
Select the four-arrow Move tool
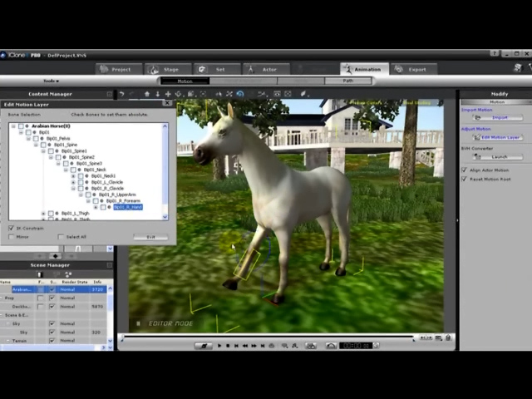[168, 94]
